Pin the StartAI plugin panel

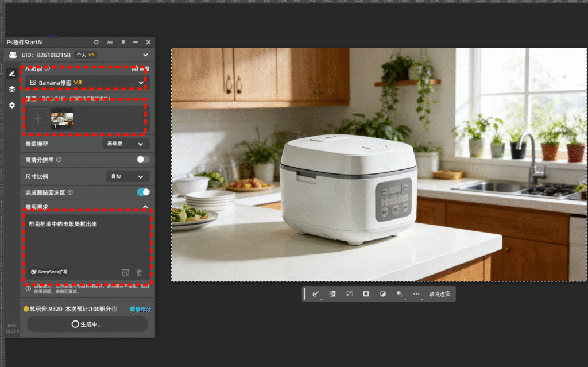123,43
